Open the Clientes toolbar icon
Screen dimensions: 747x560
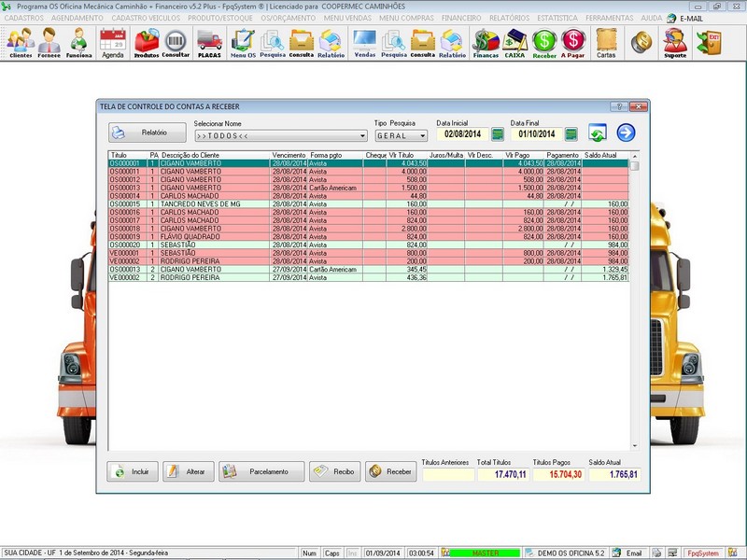tap(21, 43)
